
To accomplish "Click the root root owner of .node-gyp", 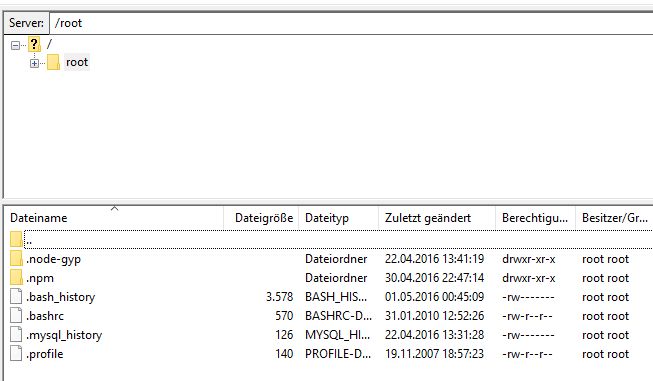I will pos(606,259).
